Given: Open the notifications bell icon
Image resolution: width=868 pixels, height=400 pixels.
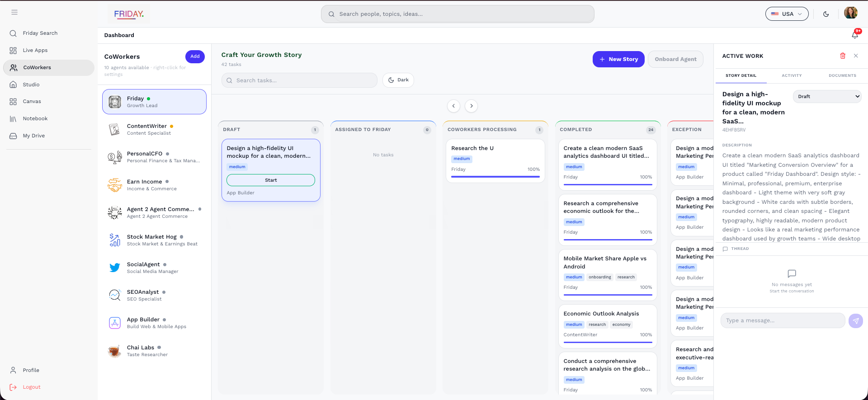Looking at the screenshot, I should [x=854, y=35].
